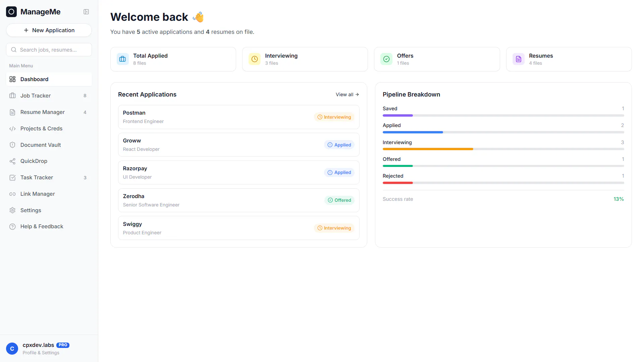
Task: Click the Interviewing clock icon in stats card
Action: pos(255,59)
